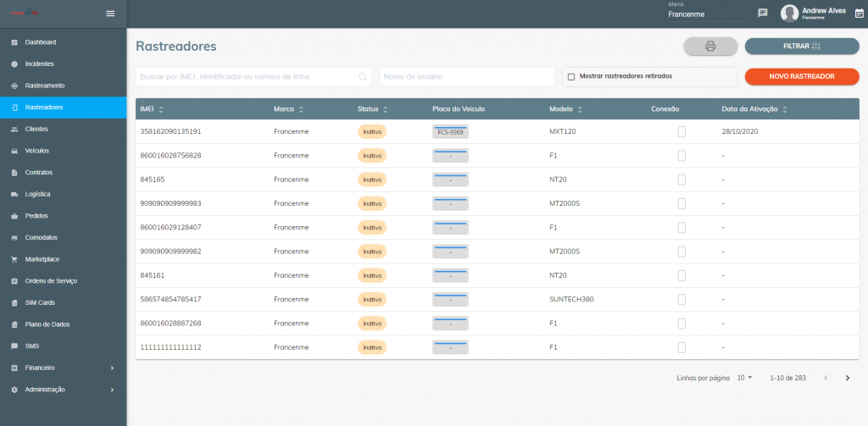Click the search magnifier icon
This screenshot has height=426, width=868.
363,77
